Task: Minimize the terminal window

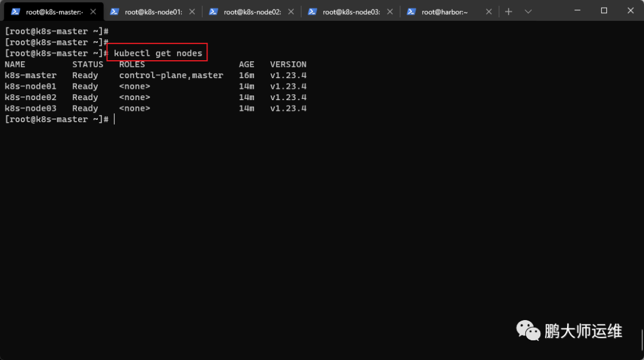Action: pyautogui.click(x=577, y=10)
